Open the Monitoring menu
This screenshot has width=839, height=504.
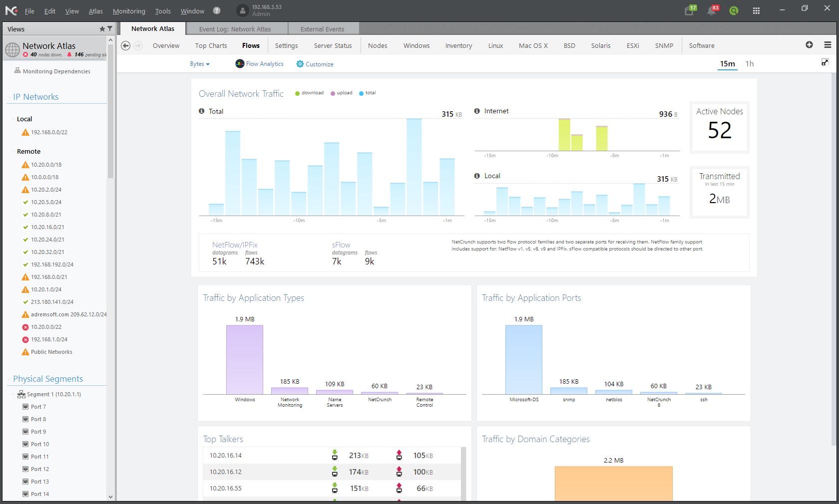coord(129,11)
